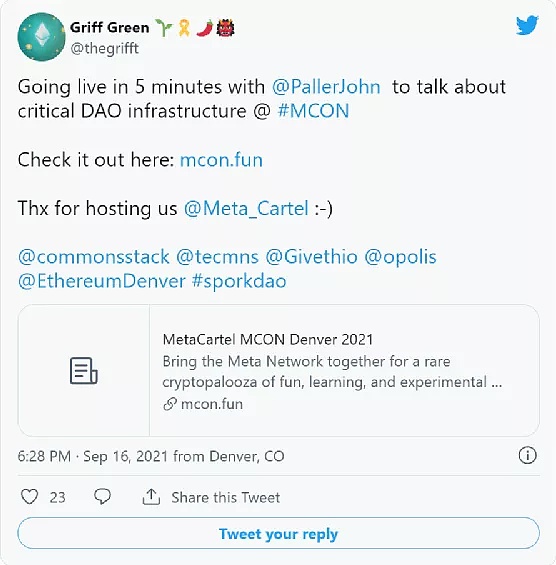Click the chain link icon beside mcon.fun

(170, 404)
